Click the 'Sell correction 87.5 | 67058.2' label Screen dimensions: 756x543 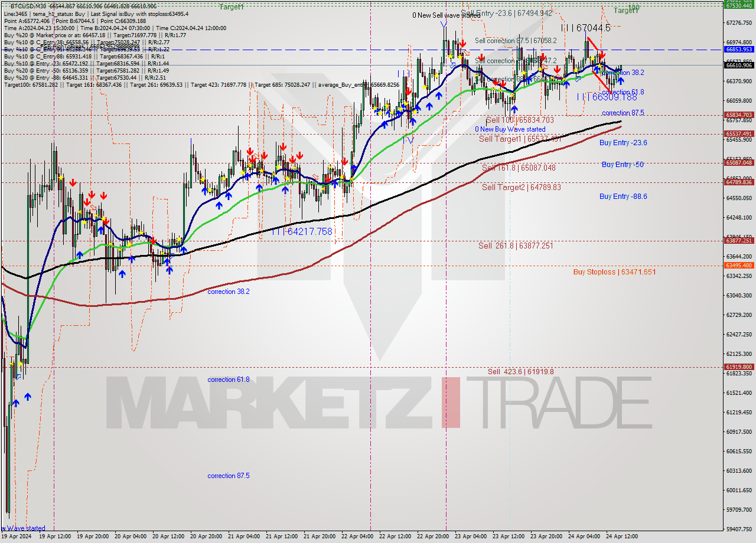point(516,41)
